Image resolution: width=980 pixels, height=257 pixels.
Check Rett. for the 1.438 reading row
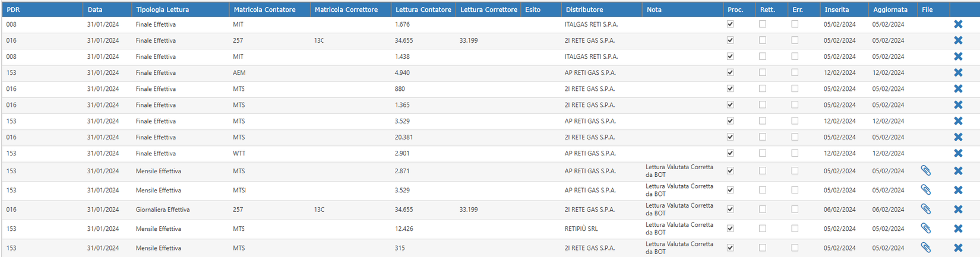pos(763,56)
